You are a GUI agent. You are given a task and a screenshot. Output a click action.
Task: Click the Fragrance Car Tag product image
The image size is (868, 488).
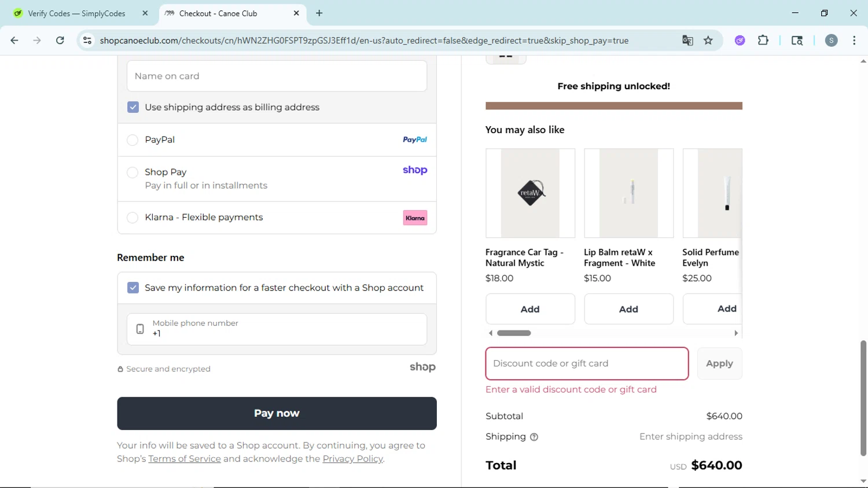[x=530, y=193]
